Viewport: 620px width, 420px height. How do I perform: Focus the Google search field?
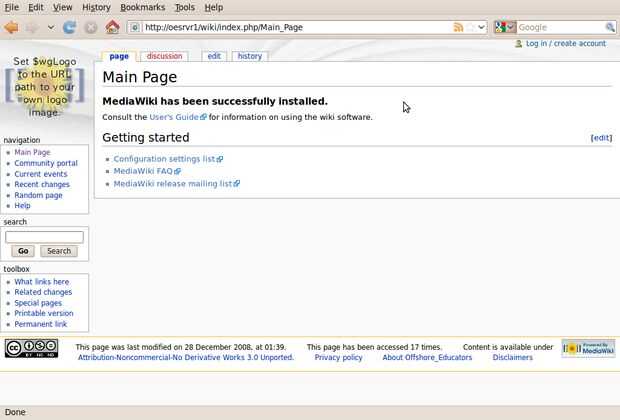pyautogui.click(x=561, y=27)
